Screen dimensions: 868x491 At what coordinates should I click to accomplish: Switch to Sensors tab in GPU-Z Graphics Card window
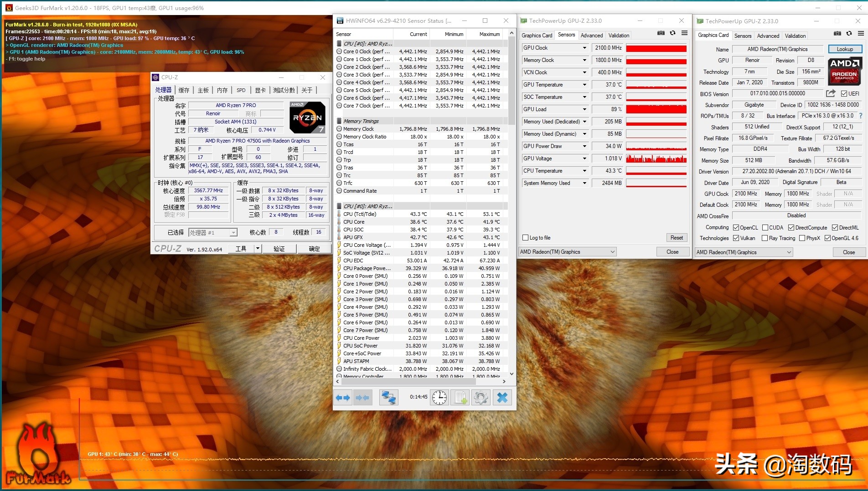tap(743, 36)
